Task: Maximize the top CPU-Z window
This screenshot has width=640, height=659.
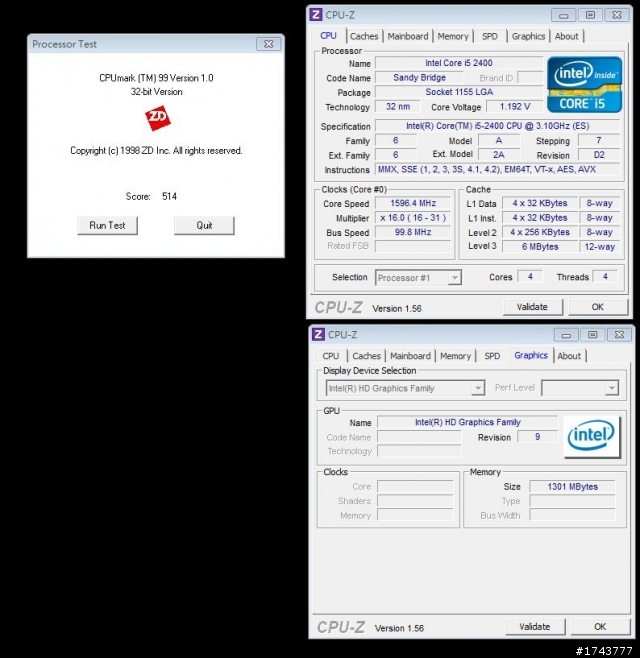Action: click(590, 15)
